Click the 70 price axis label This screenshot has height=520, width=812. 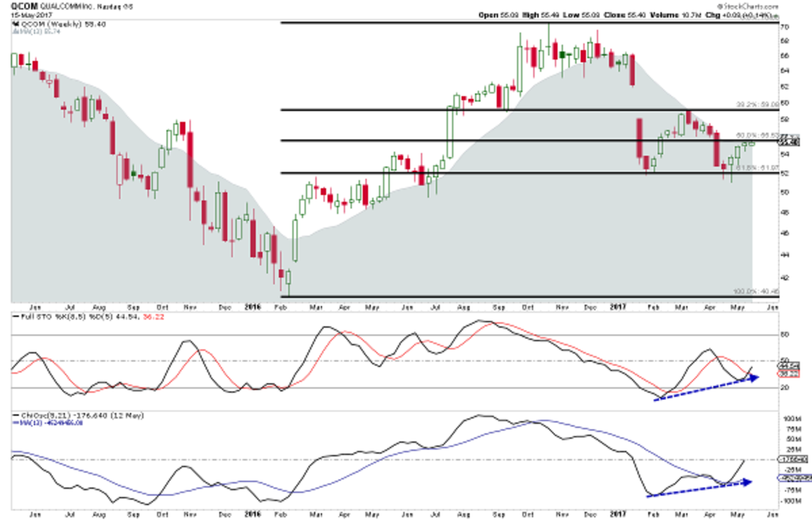786,28
